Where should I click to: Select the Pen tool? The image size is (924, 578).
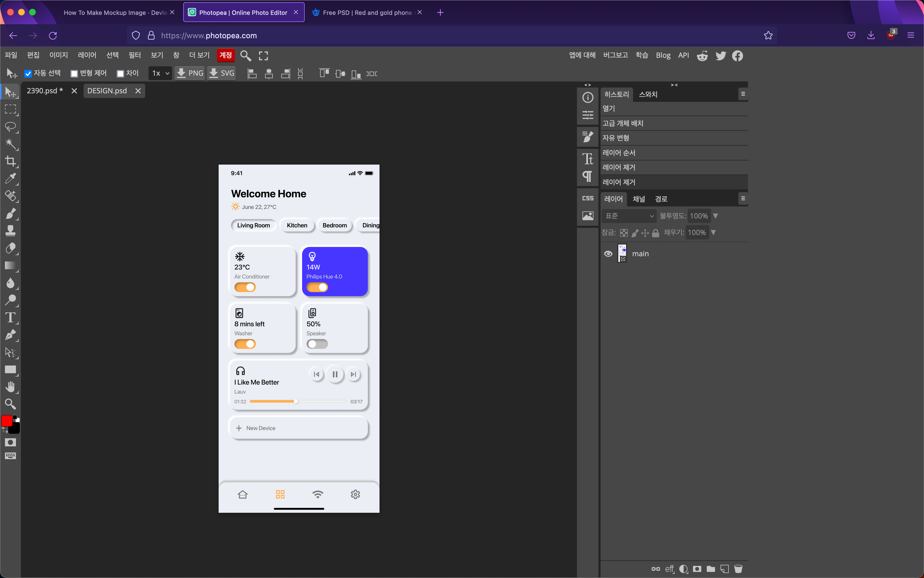pos(10,335)
